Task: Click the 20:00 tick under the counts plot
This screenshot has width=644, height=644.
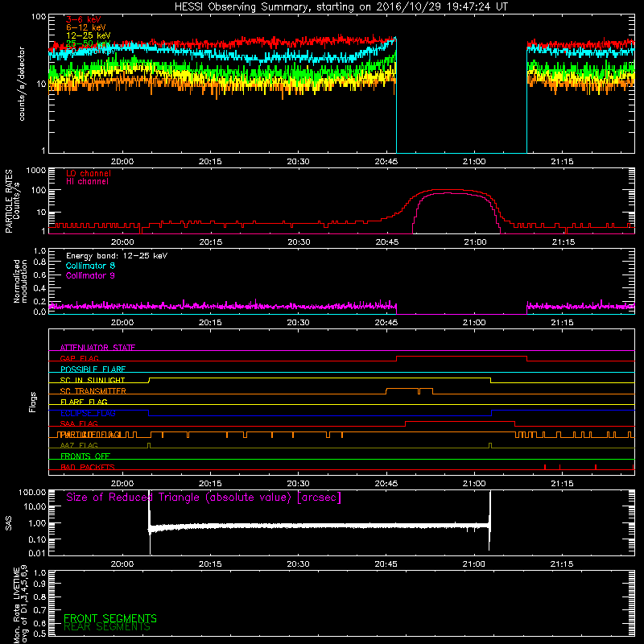Action: point(122,162)
